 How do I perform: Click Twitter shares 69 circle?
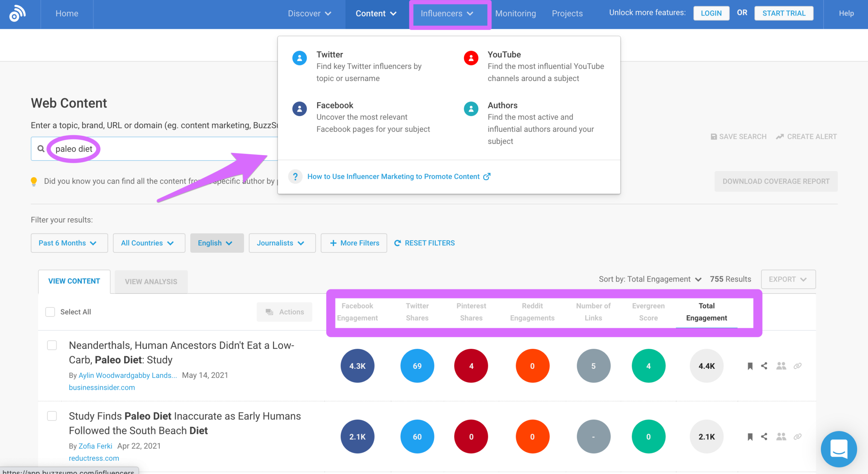click(417, 366)
